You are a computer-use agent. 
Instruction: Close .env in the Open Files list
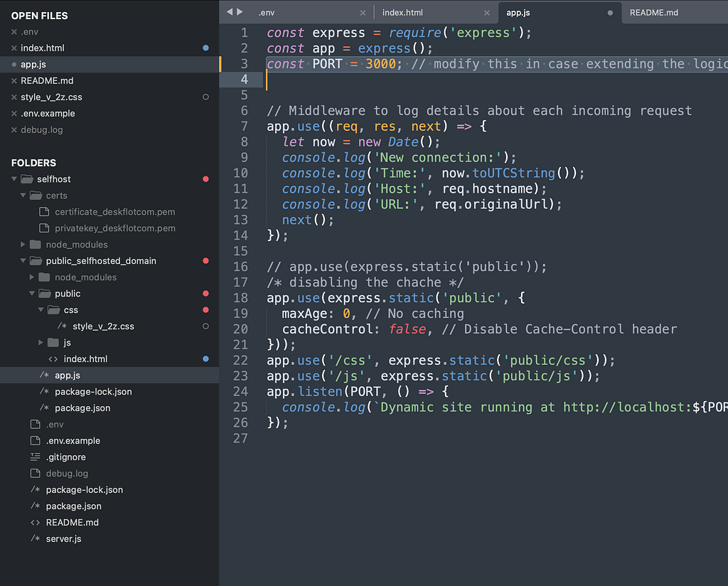14,32
